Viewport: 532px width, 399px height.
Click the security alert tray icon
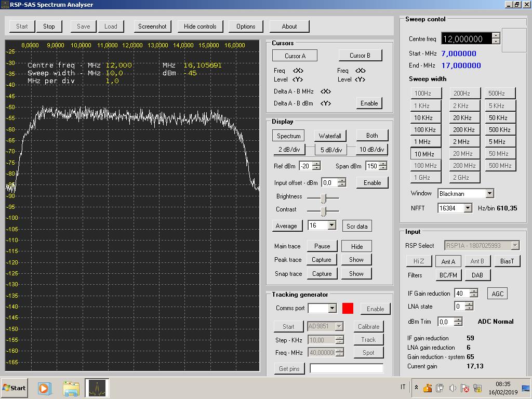click(465, 388)
